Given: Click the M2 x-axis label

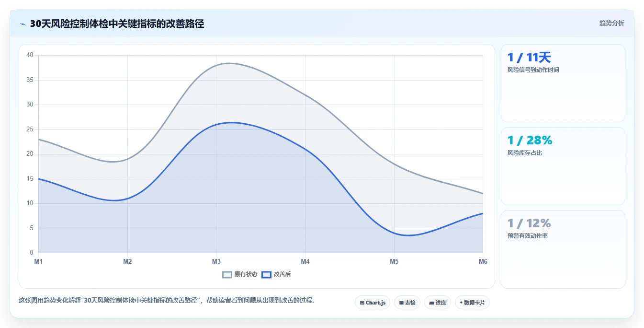Looking at the screenshot, I should tap(127, 261).
